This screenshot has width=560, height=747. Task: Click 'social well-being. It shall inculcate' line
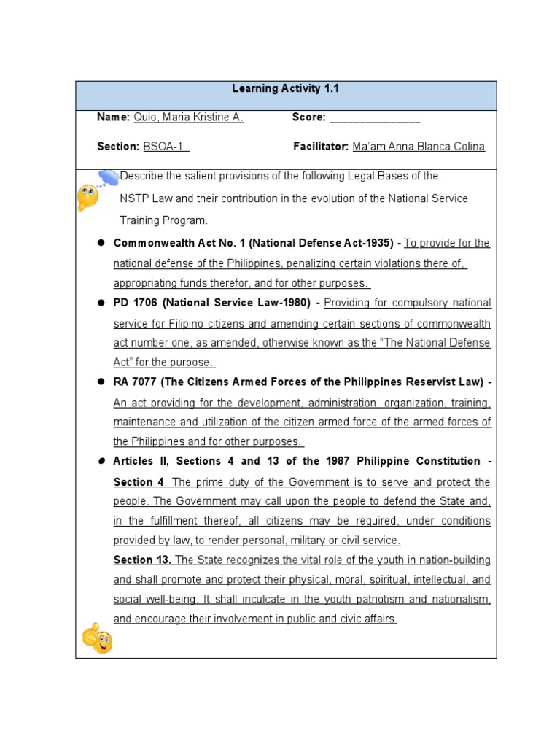(x=302, y=599)
